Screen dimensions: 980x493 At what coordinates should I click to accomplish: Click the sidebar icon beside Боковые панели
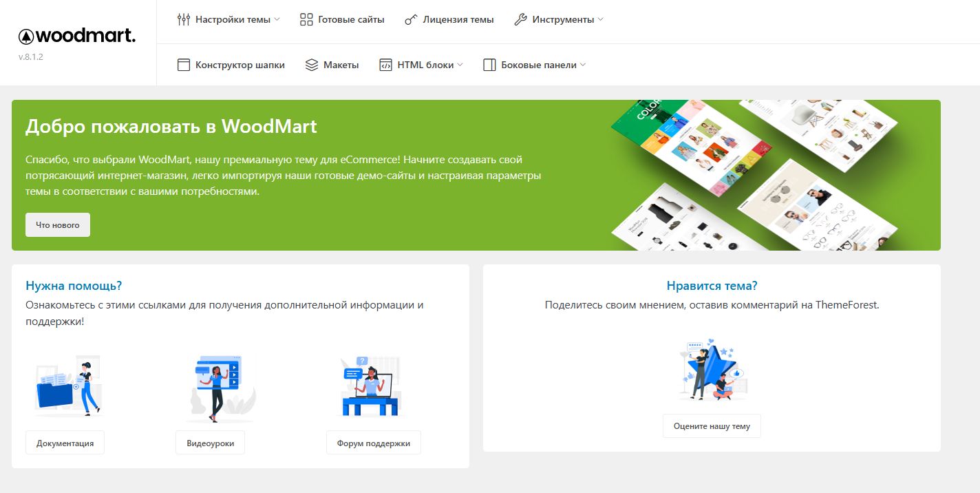tap(489, 65)
